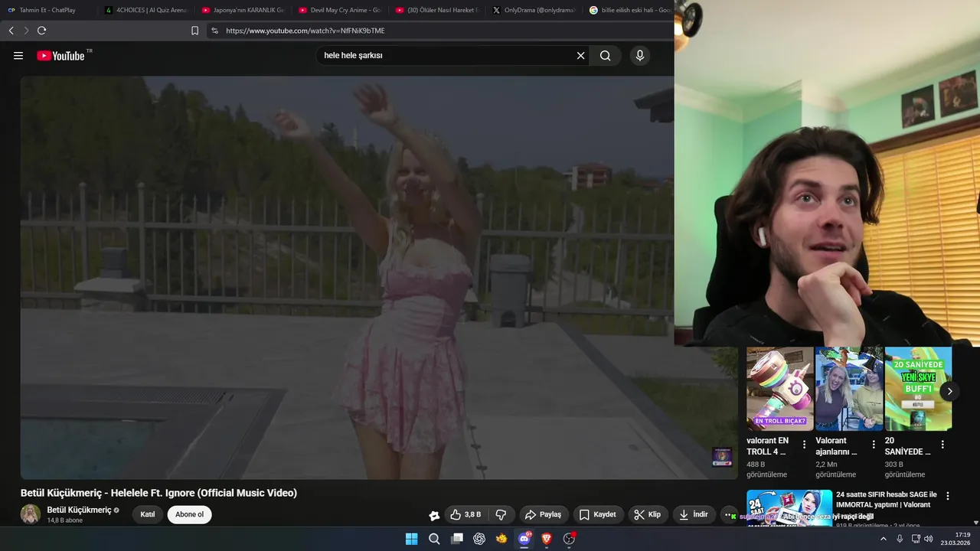Switch to the '(30) Ölüler Nasıl Hareket' tab
The width and height of the screenshot is (980, 551).
(x=437, y=10)
